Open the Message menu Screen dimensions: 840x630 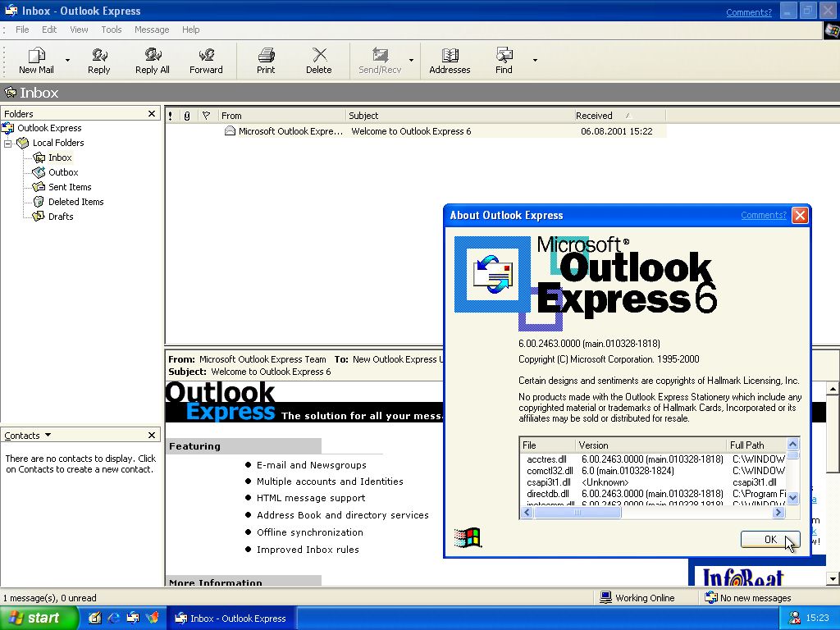pos(152,30)
